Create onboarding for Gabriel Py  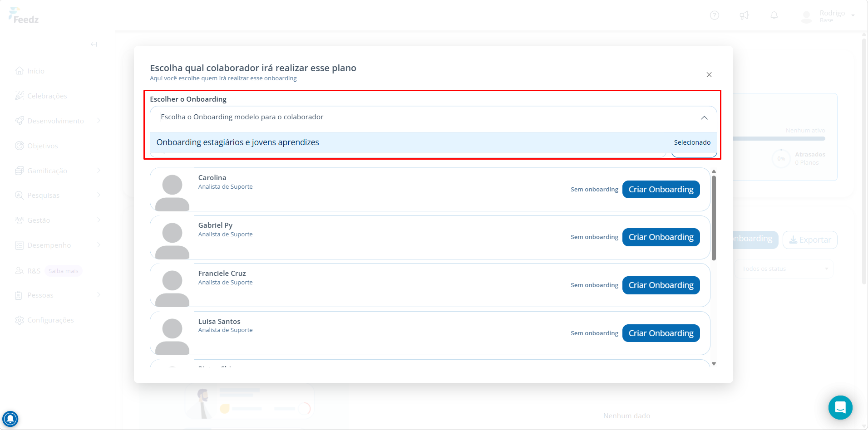[661, 237]
